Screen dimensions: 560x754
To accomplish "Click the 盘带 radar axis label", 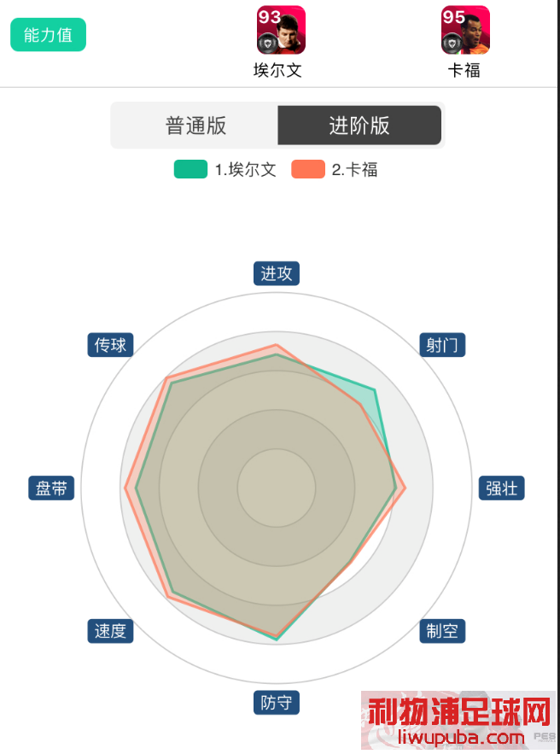I will 51,488.
